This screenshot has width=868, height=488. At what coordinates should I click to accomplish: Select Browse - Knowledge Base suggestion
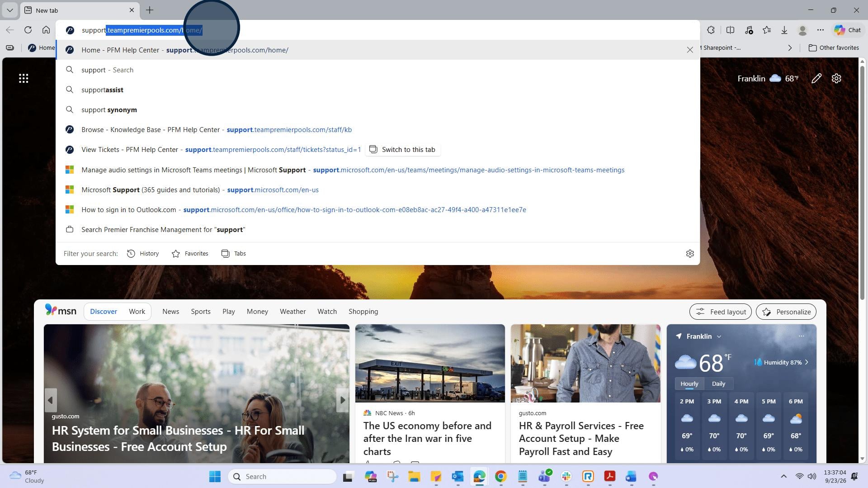[x=377, y=130]
